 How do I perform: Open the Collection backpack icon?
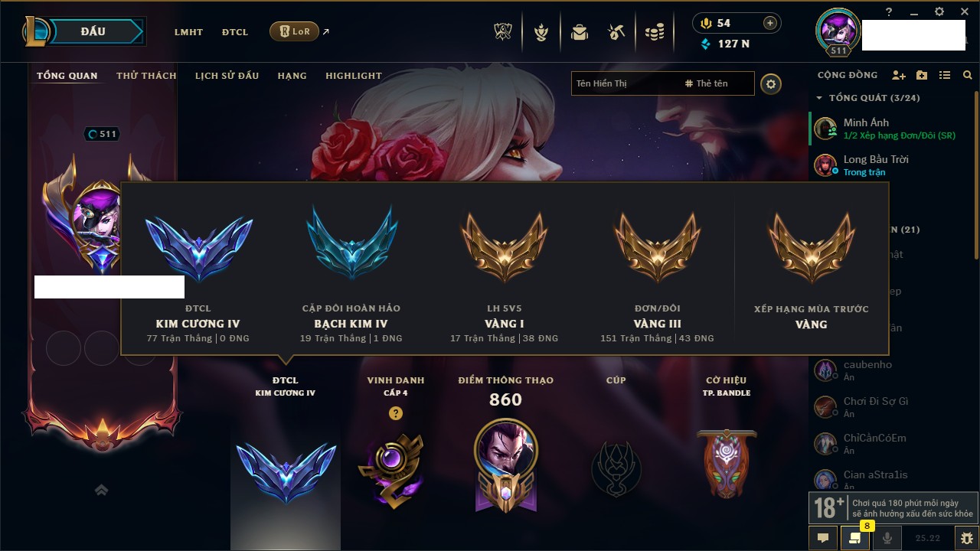580,32
